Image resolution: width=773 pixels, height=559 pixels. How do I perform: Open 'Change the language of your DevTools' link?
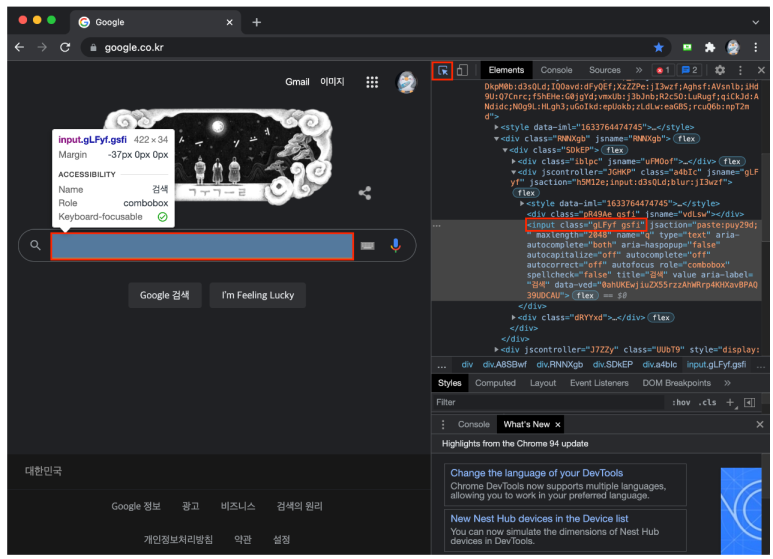pyautogui.click(x=536, y=473)
